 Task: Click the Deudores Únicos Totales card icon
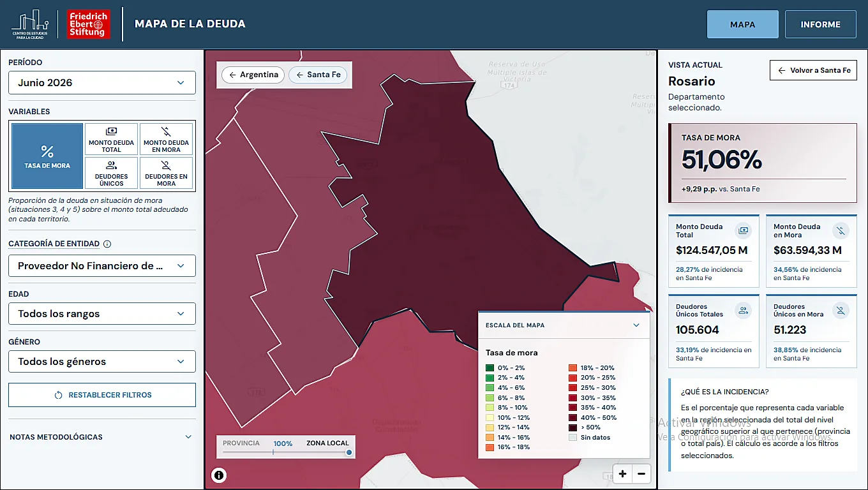click(x=743, y=311)
